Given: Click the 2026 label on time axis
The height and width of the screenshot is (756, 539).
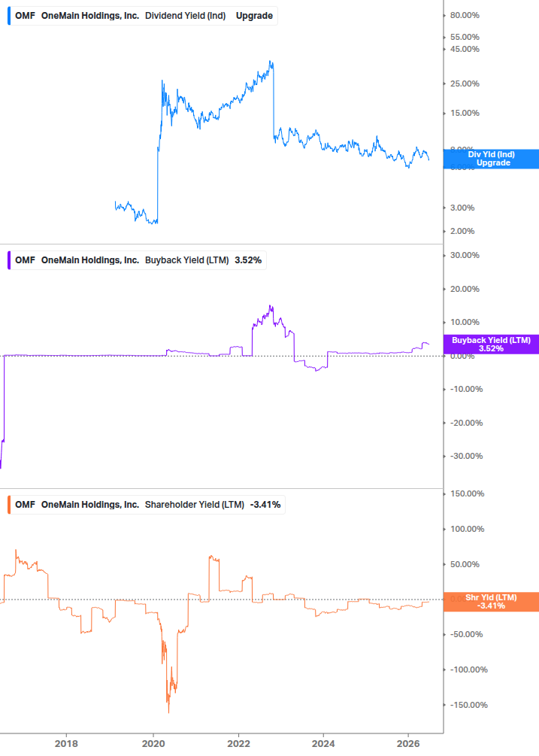Looking at the screenshot, I should 408,743.
